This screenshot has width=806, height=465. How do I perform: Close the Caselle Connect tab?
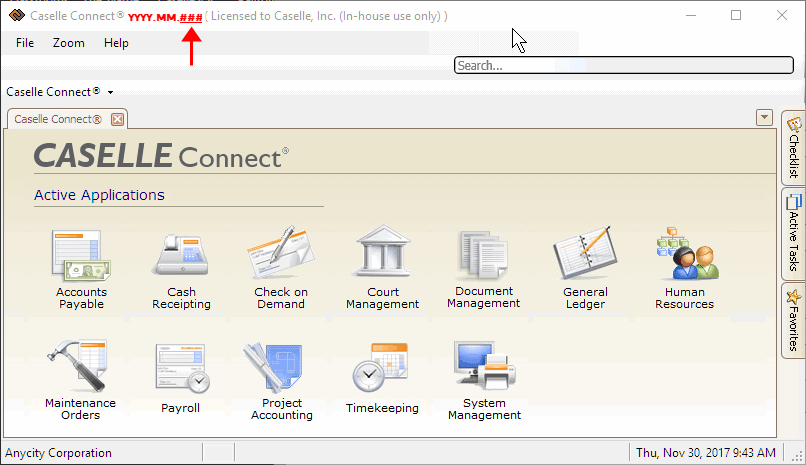click(x=118, y=119)
